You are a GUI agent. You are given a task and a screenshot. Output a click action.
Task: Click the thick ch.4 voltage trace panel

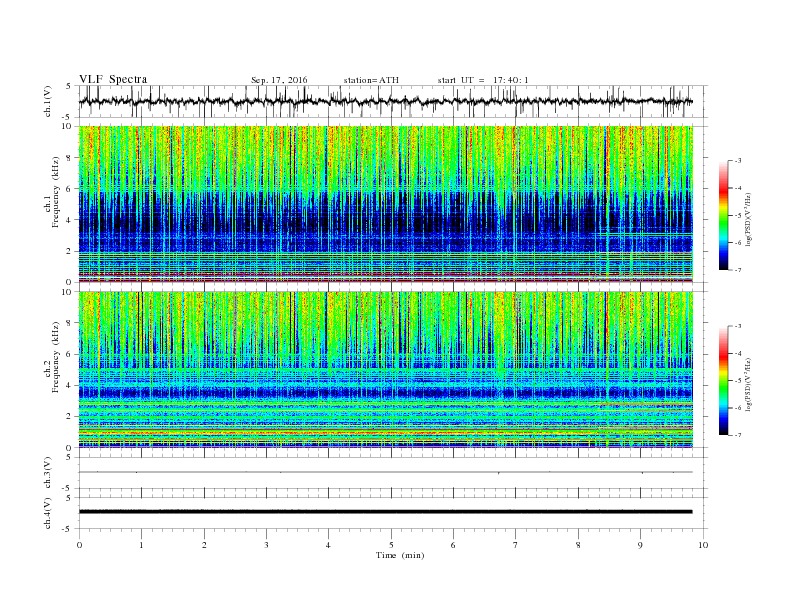coord(392,512)
